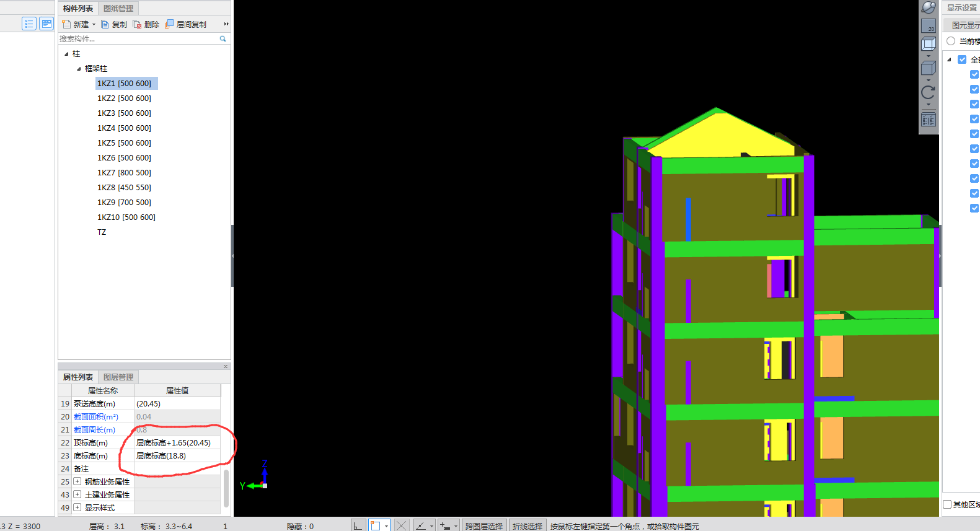980x531 pixels.
Task: Click the 截面面积(m²) property link
Action: point(96,416)
